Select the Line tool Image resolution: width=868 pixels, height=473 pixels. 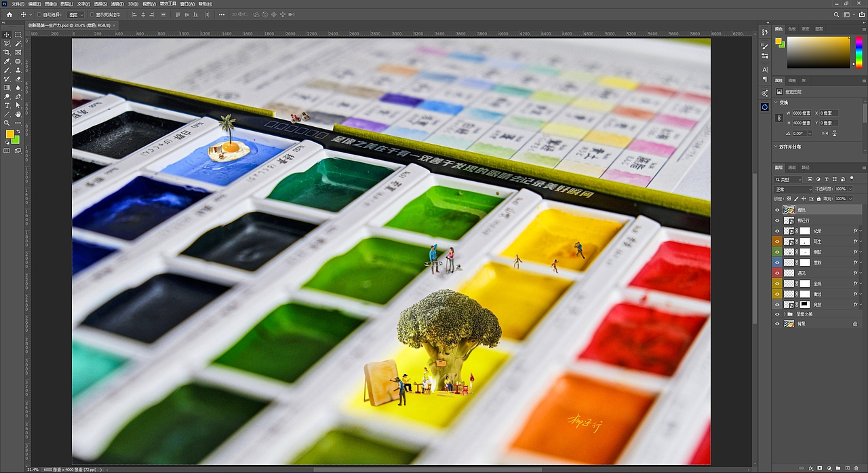7,114
